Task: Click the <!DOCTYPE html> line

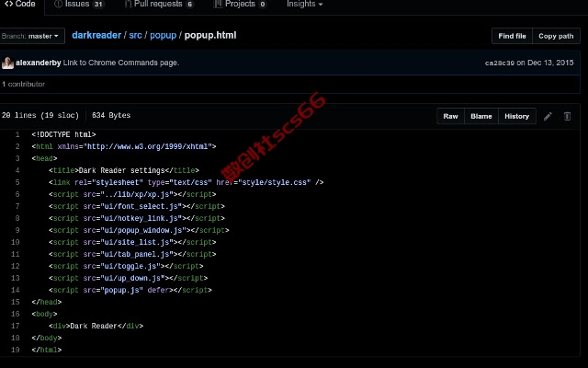Action: pos(63,134)
